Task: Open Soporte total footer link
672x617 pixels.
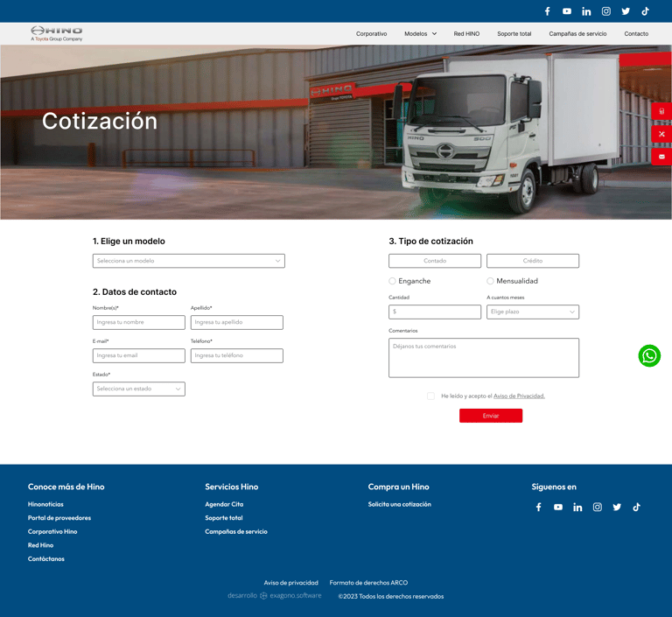Action: (x=224, y=518)
